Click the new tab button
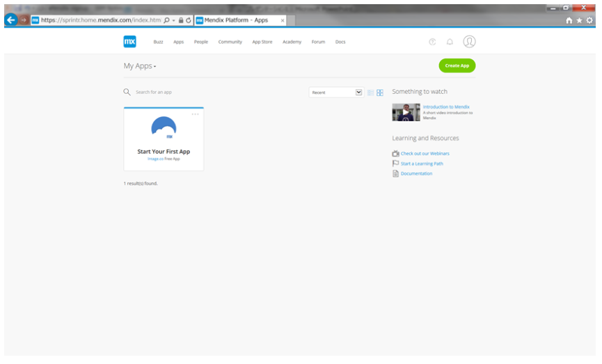The image size is (602, 364). (292, 20)
